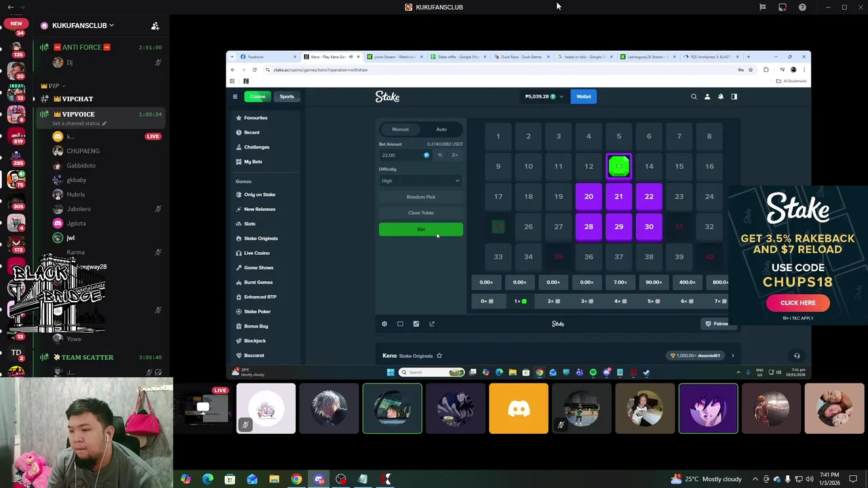The height and width of the screenshot is (488, 868).
Task: Edit VIPVOICE channel status pencil
Action: 104,123
